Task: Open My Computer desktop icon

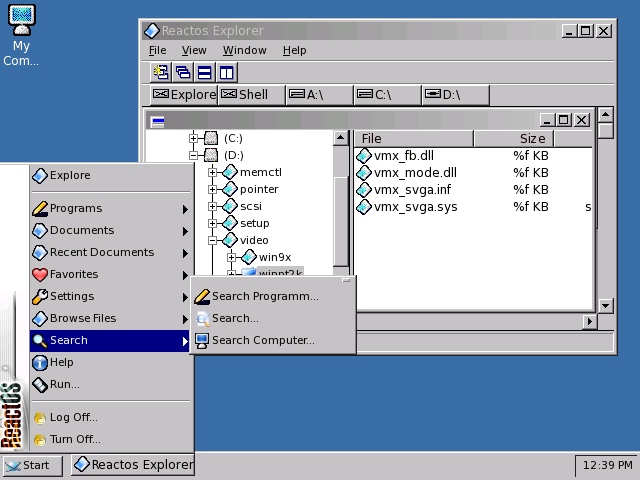Action: point(21,35)
